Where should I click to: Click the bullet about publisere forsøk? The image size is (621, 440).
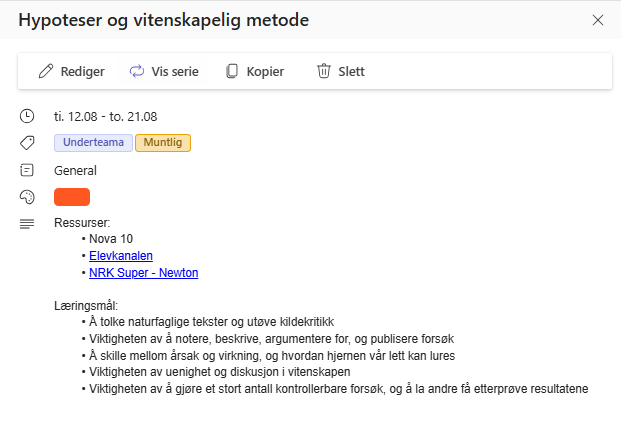click(271, 339)
